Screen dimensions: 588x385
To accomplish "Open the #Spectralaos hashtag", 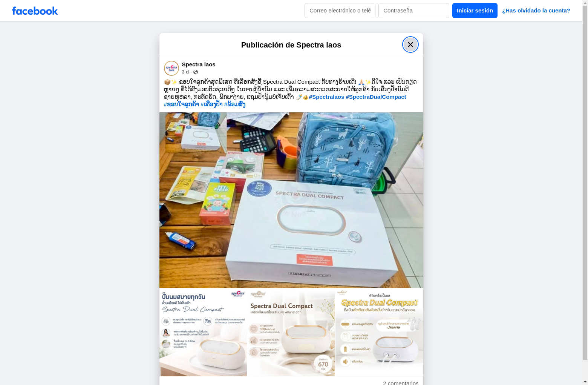I will 326,97.
